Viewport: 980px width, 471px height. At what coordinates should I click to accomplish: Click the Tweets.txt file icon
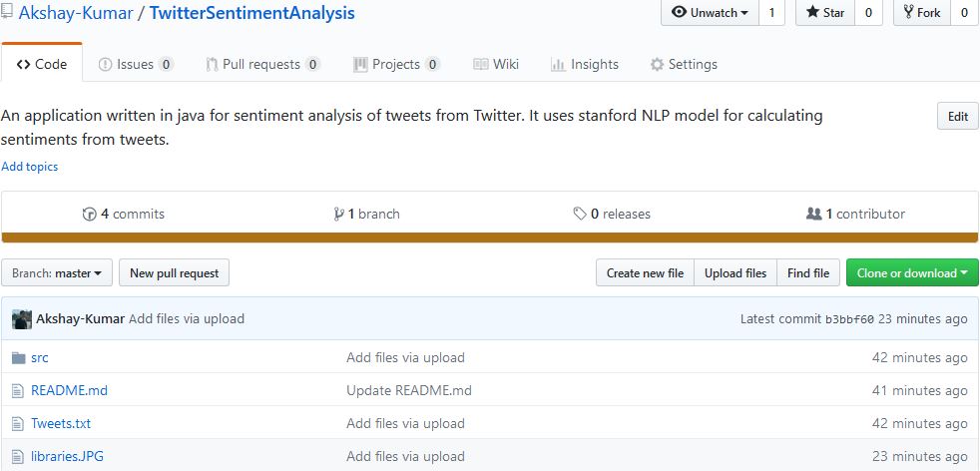[x=18, y=423]
